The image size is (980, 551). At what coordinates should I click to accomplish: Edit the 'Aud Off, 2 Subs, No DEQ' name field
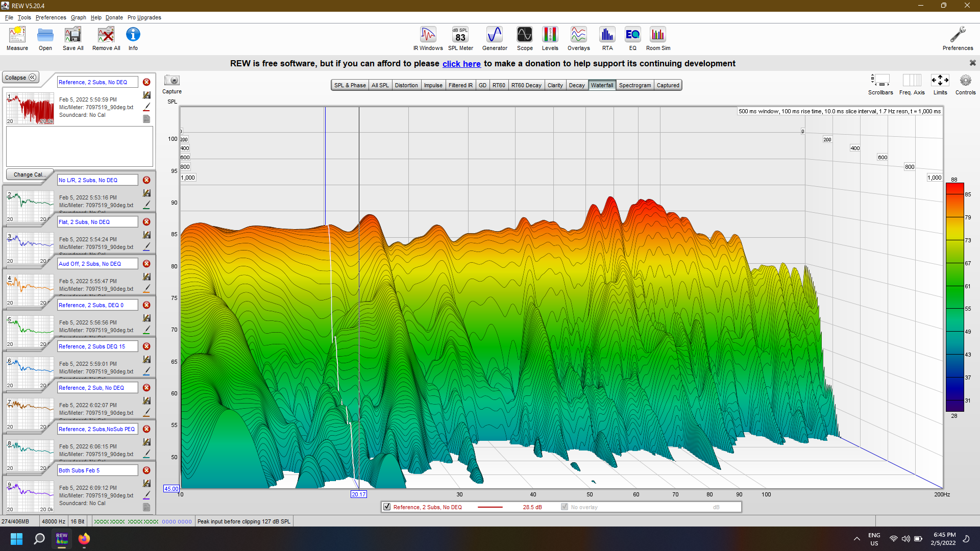point(97,264)
